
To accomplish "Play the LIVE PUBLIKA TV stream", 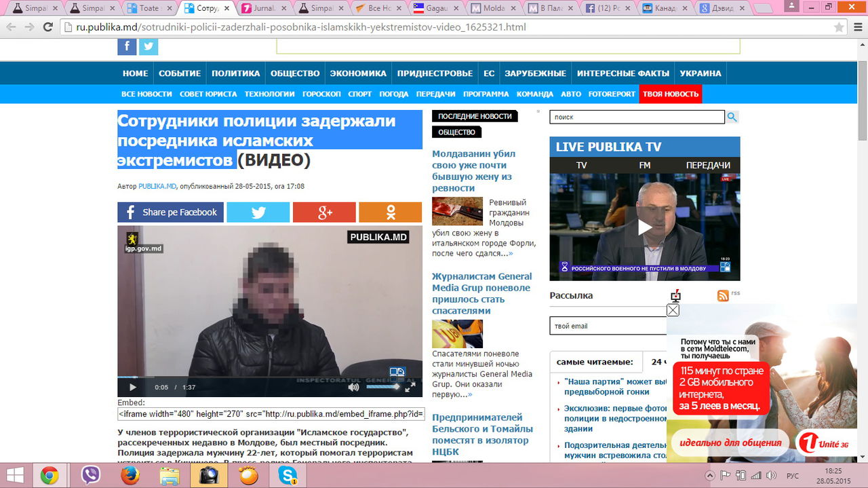I will 644,227.
